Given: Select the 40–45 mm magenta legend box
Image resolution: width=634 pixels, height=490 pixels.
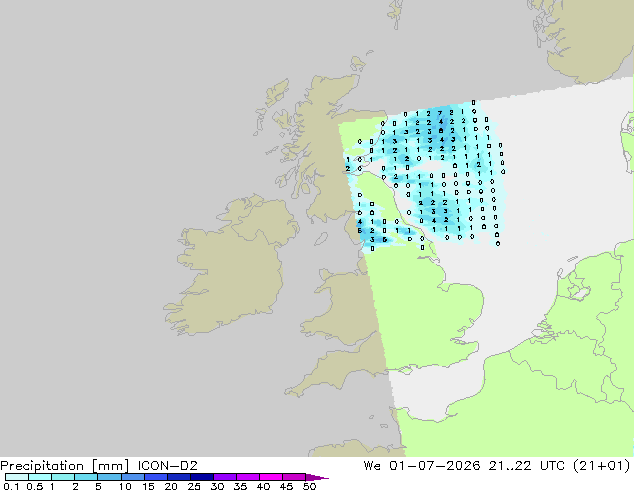Looking at the screenshot, I should click(x=271, y=477).
